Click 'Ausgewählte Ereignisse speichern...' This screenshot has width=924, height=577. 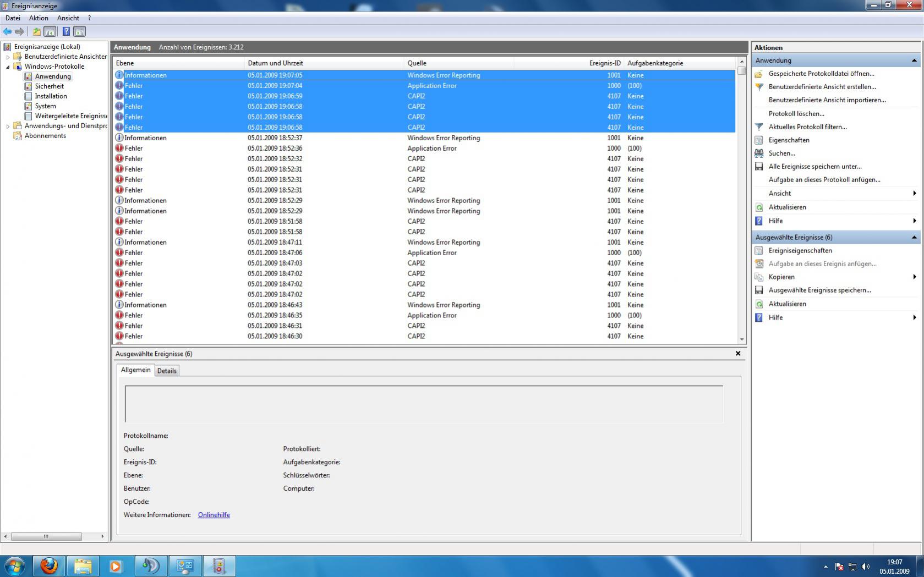[x=819, y=290]
